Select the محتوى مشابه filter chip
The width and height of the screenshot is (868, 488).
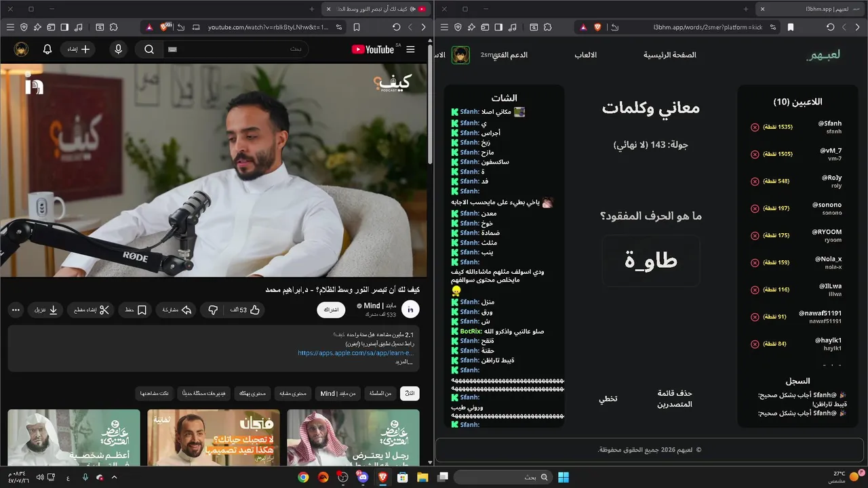tap(293, 394)
